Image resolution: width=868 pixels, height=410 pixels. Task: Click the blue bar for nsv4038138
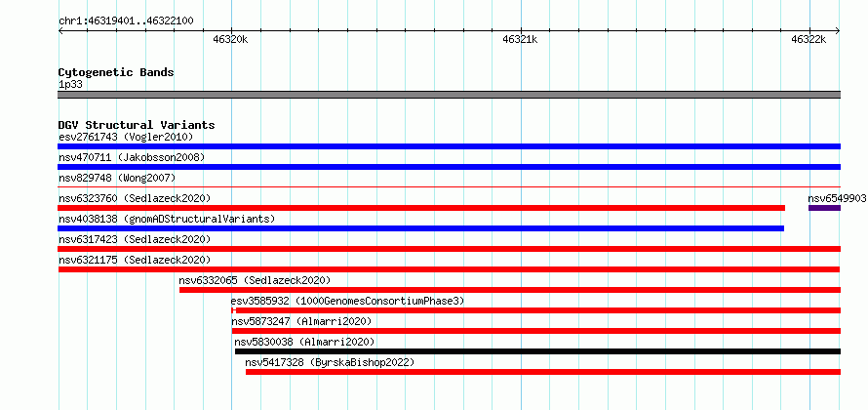coord(420,228)
